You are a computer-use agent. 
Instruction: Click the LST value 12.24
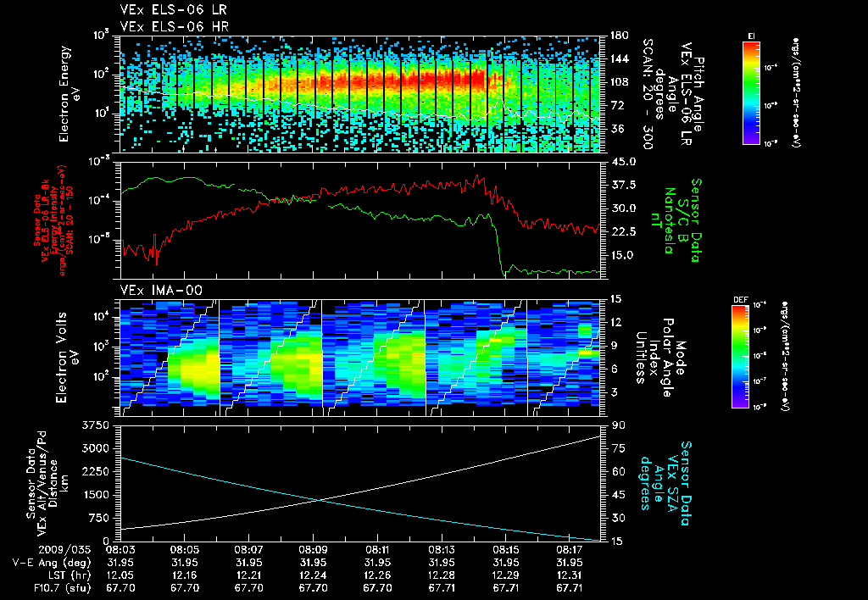(314, 575)
